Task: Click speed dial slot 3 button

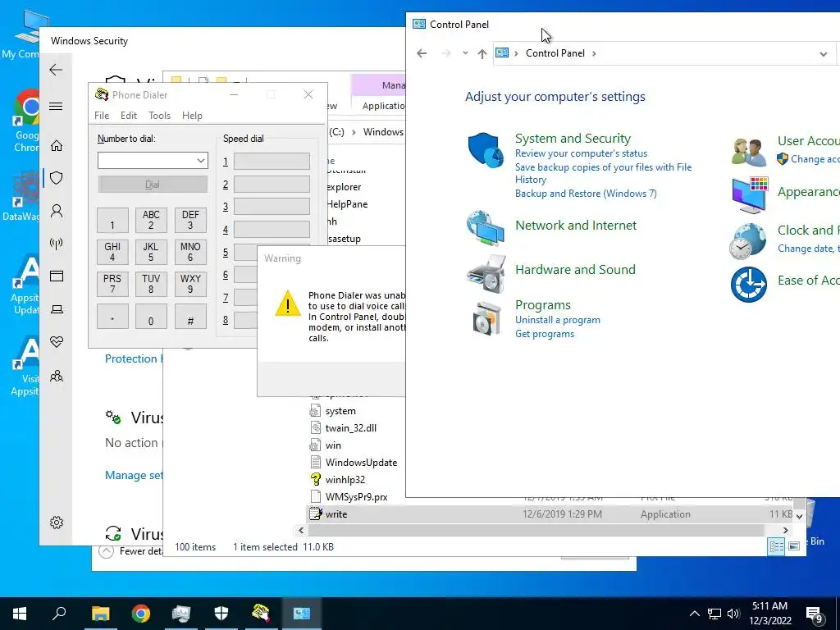Action: point(272,207)
